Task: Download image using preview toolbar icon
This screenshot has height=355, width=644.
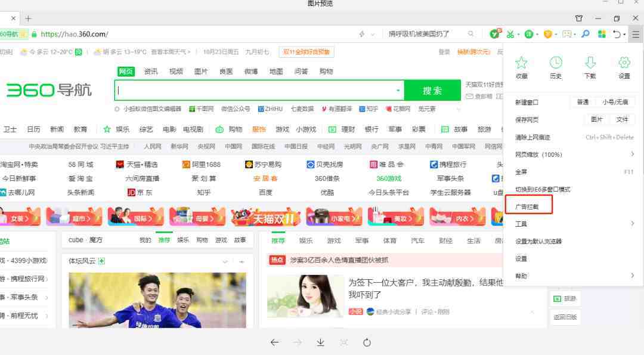Action: pyautogui.click(x=320, y=342)
